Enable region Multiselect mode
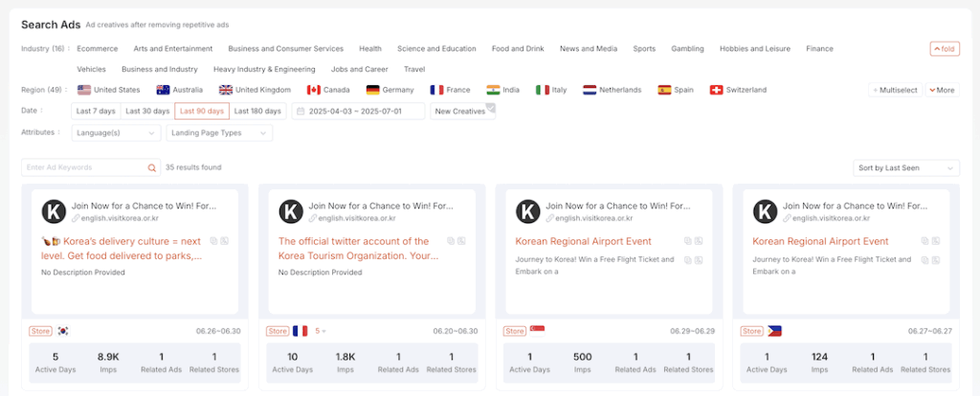Viewport: 980px width, 396px height. 895,90
